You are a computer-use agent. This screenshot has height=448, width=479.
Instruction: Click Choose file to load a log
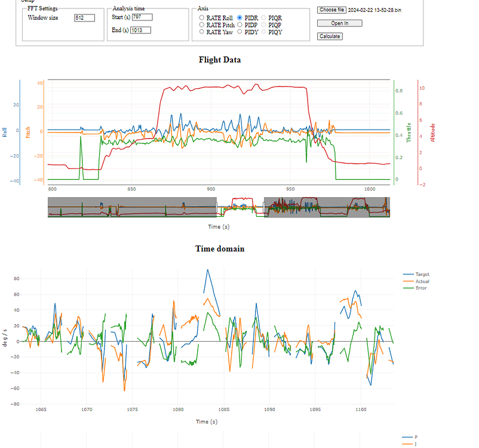pyautogui.click(x=333, y=10)
